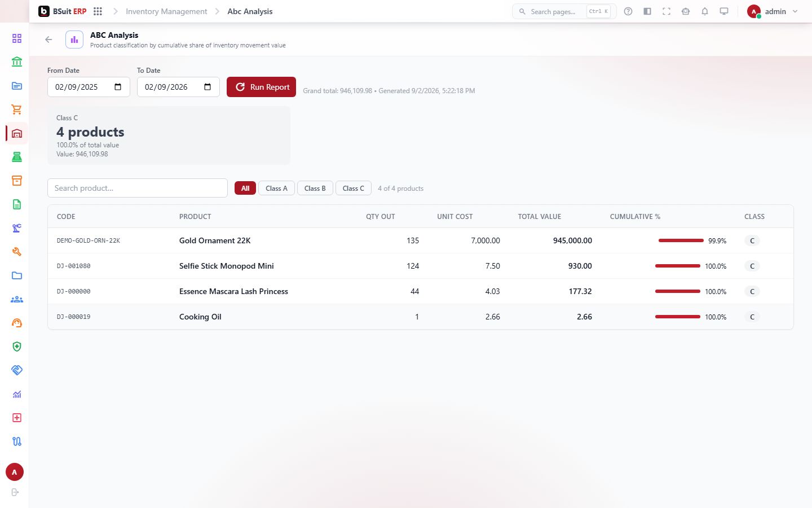The image size is (812, 508).
Task: Expand the admin user menu chevron
Action: (x=795, y=11)
